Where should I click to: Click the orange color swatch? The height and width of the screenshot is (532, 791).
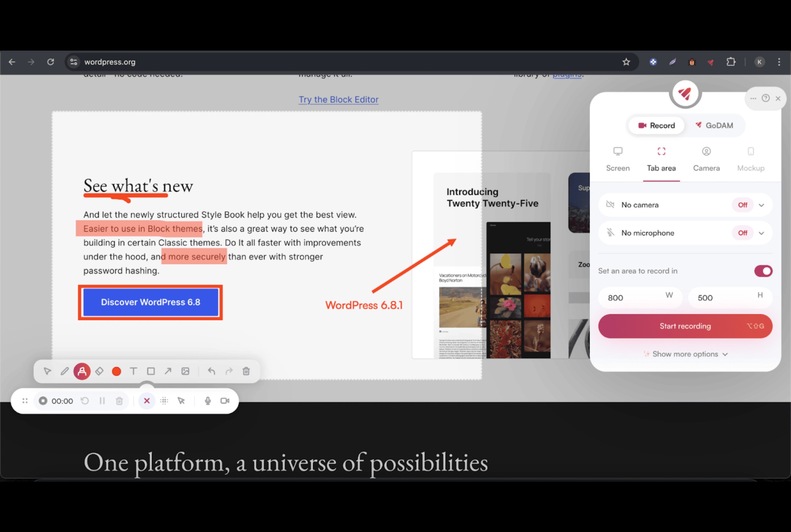tap(116, 371)
